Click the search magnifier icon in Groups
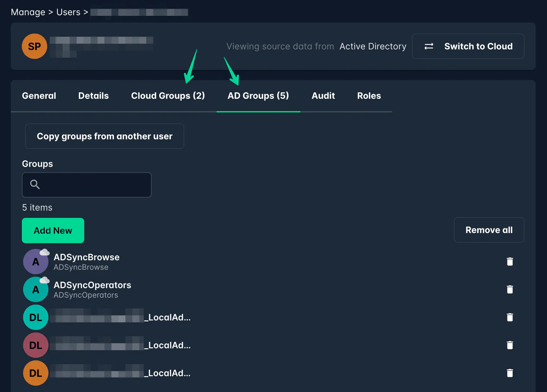This screenshot has height=392, width=547. [35, 184]
